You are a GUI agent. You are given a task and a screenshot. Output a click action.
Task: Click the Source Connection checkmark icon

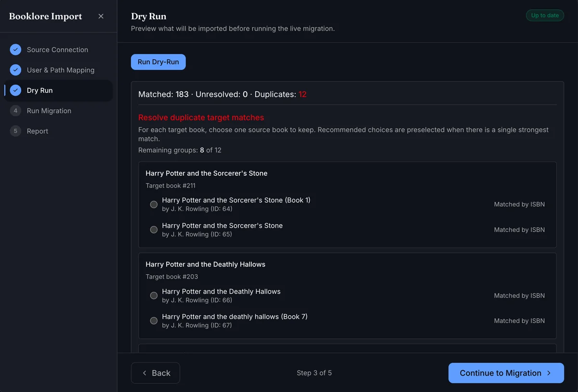pos(15,50)
